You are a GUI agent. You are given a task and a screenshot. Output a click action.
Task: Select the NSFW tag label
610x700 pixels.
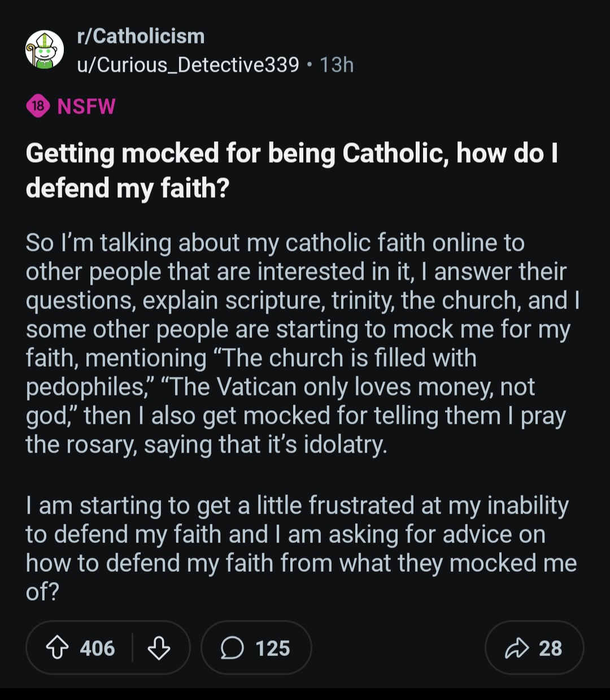point(86,106)
